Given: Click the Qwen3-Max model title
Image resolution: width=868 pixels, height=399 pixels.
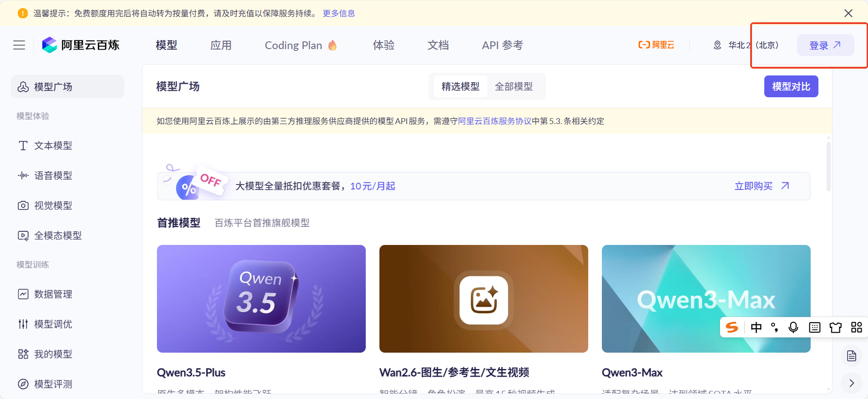Looking at the screenshot, I should tap(632, 373).
